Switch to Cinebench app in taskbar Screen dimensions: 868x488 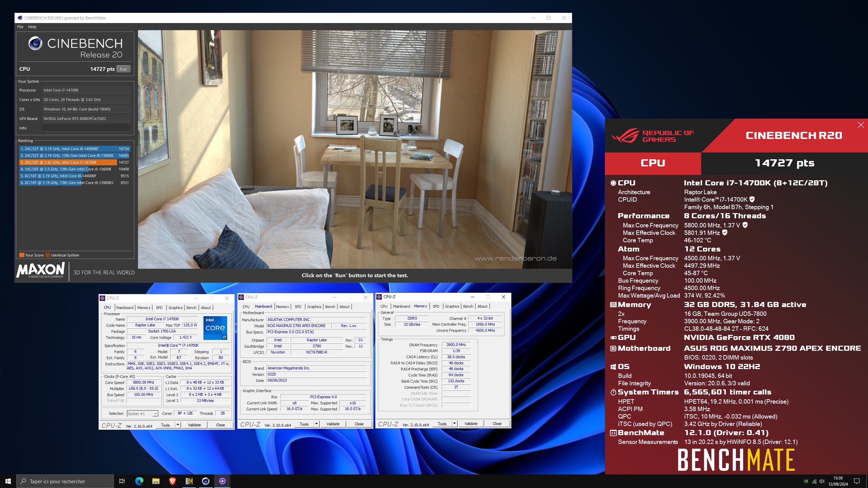coord(205,481)
